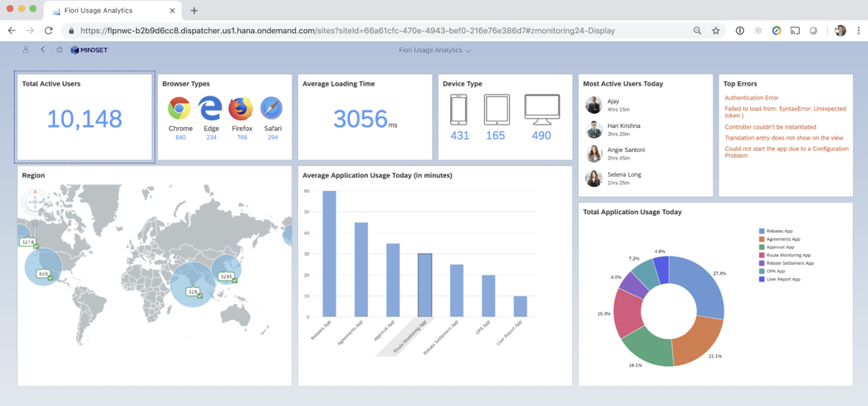Click Ajay's avatar photo
The image size is (868, 406).
click(594, 105)
